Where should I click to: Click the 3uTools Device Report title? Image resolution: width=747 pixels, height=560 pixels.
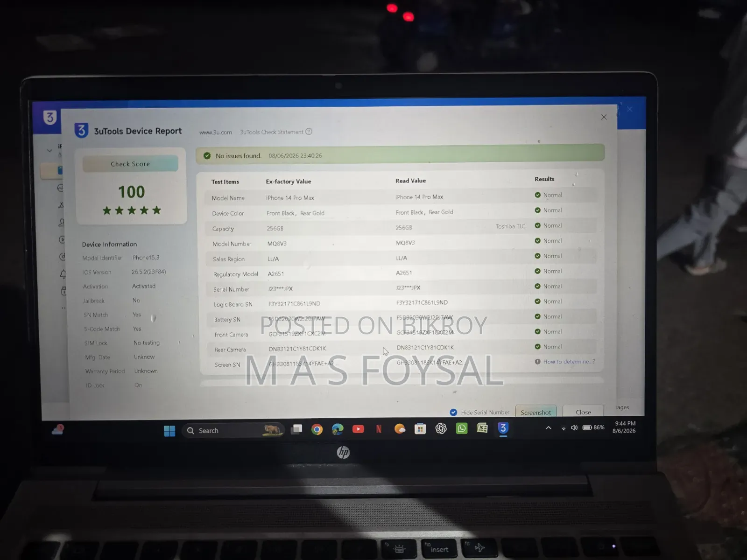click(138, 131)
